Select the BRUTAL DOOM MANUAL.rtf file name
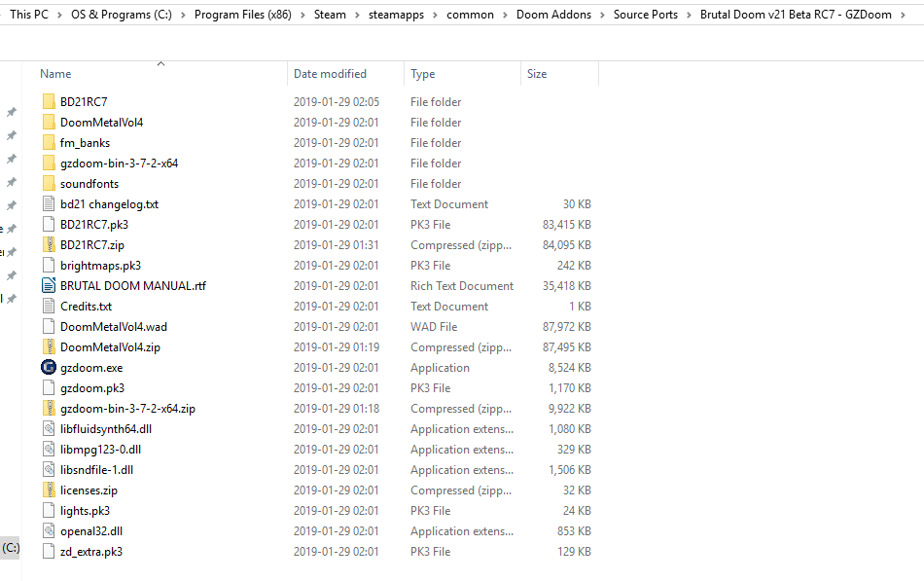This screenshot has height=581, width=924. click(x=133, y=286)
